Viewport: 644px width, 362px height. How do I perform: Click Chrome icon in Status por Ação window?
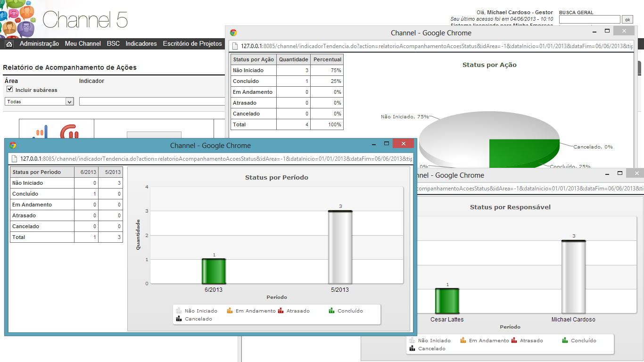pyautogui.click(x=233, y=33)
